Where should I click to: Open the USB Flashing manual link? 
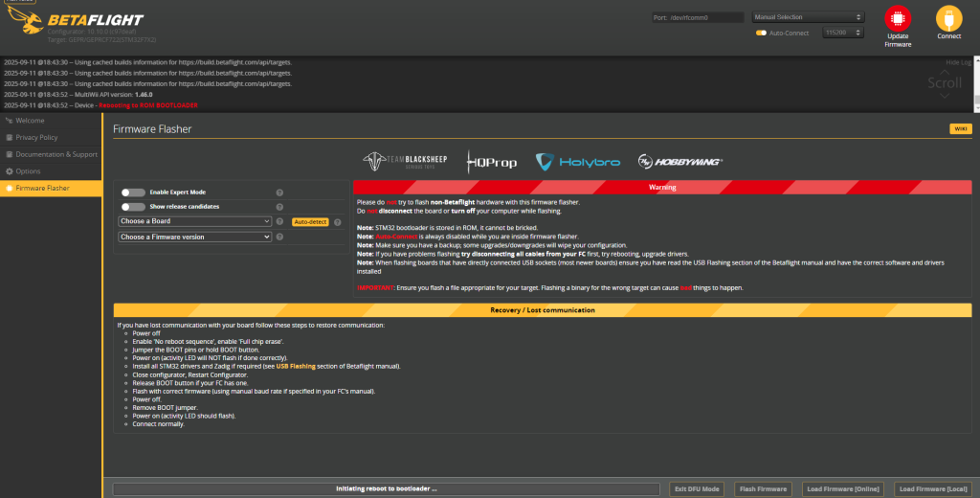[296, 367]
